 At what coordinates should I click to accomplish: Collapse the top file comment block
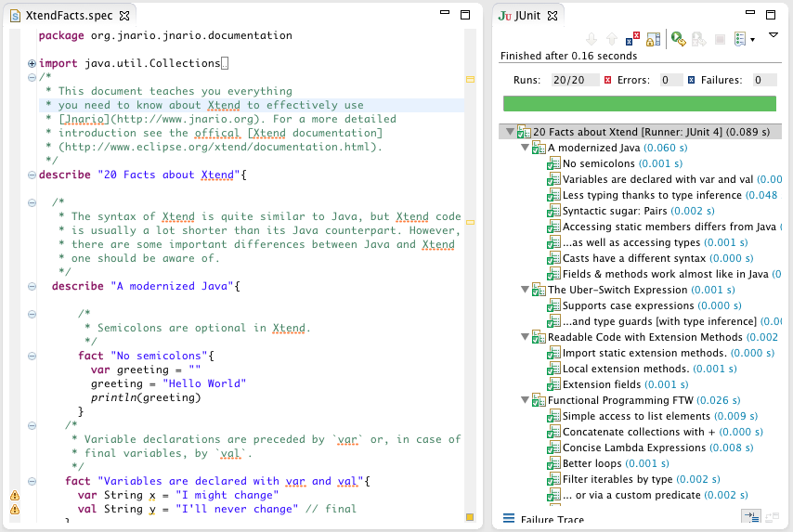[32, 77]
